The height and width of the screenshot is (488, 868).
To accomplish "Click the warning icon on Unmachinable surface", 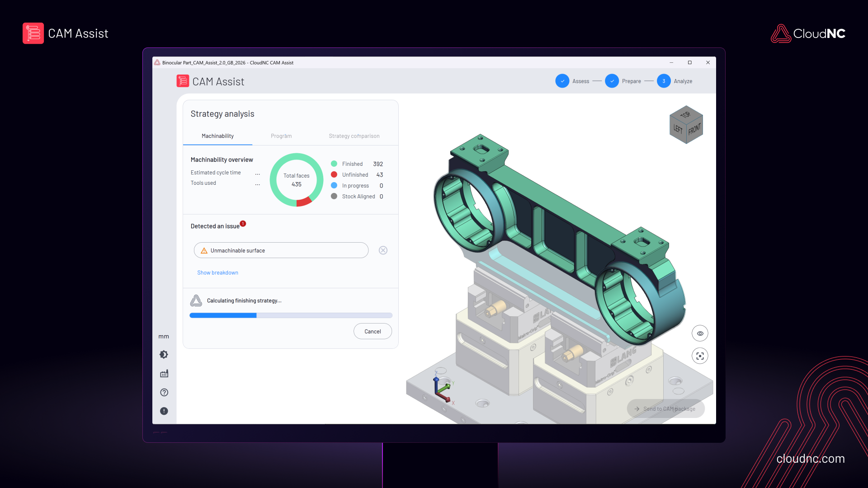I will (x=203, y=250).
